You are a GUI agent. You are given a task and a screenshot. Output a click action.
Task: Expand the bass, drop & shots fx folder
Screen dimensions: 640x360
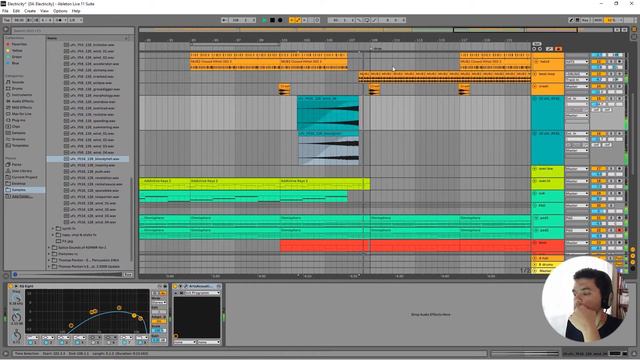click(x=53, y=235)
